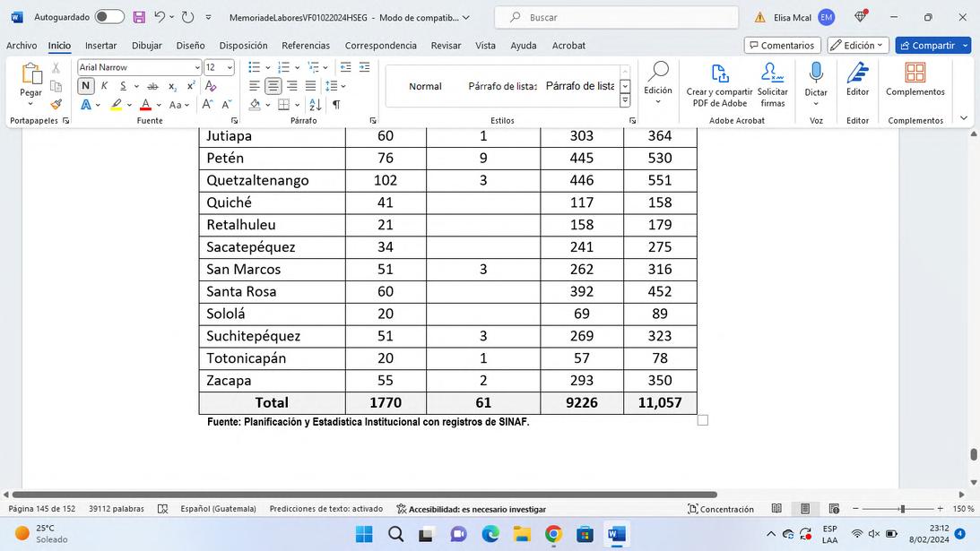980x551 pixels.
Task: Save the document with the floppy icon
Action: (139, 18)
